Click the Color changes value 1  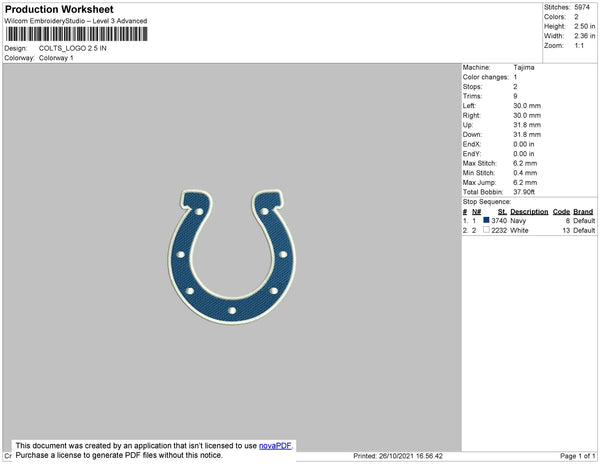pos(515,77)
